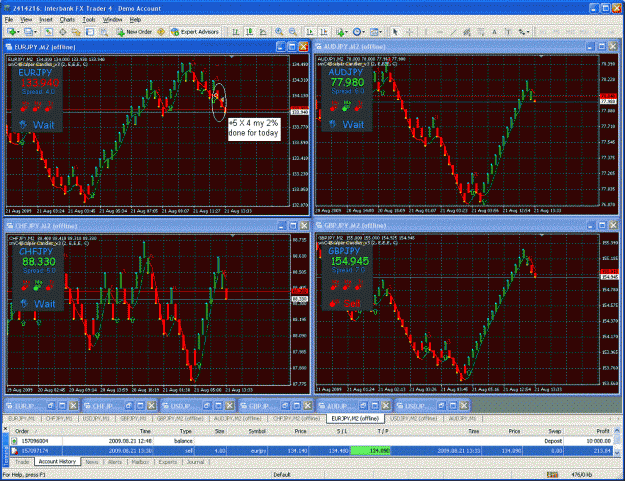Open the Help menu

(x=135, y=20)
